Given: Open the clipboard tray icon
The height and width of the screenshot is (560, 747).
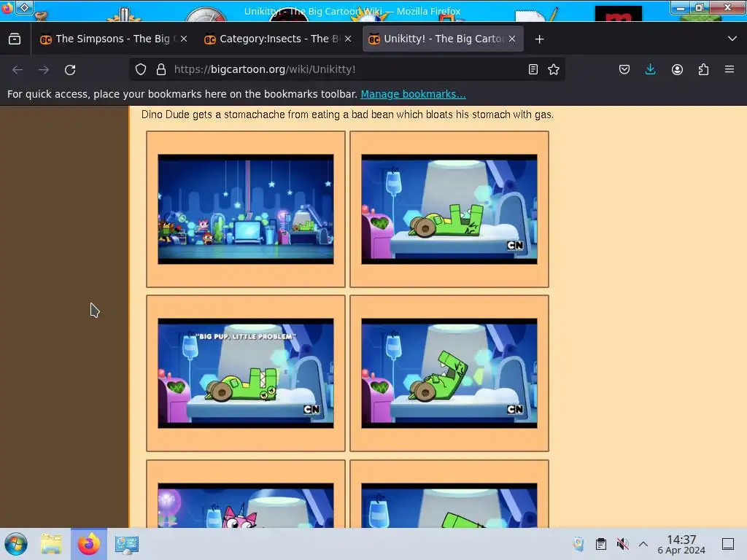Looking at the screenshot, I should [601, 544].
